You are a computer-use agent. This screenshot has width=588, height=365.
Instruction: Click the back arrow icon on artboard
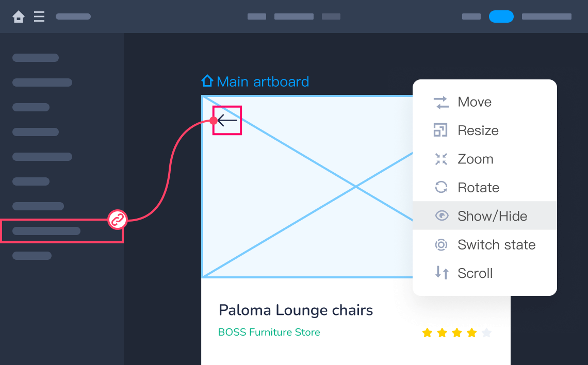point(227,121)
